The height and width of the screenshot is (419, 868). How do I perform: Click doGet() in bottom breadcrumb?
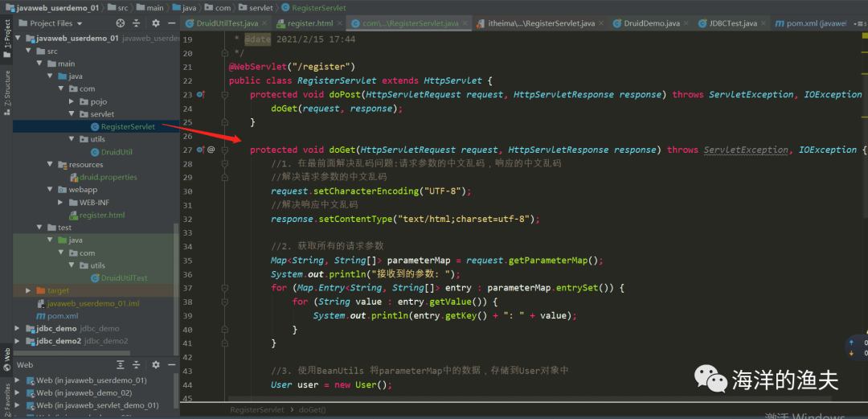click(x=312, y=410)
